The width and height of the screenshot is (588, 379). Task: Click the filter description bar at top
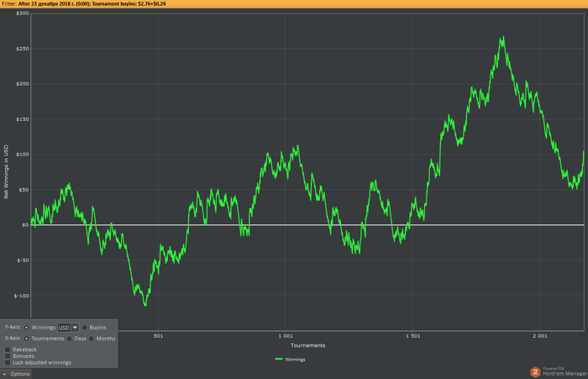pos(294,3)
